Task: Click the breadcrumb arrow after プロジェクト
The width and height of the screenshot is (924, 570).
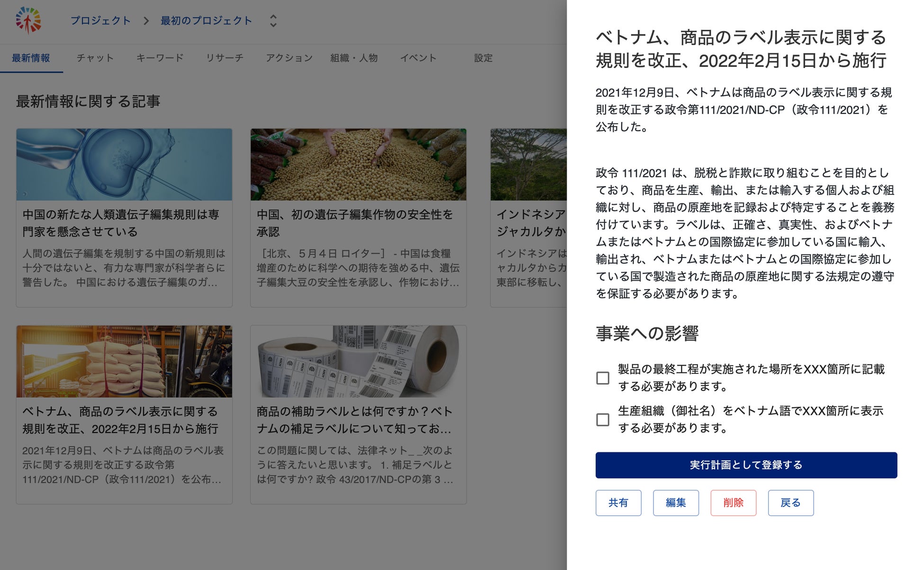Action: tap(146, 21)
